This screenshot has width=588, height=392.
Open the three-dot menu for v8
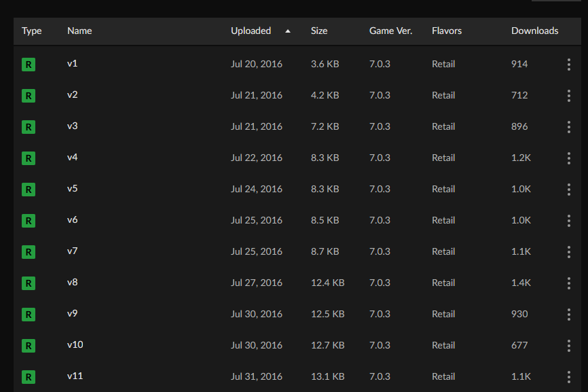[569, 283]
